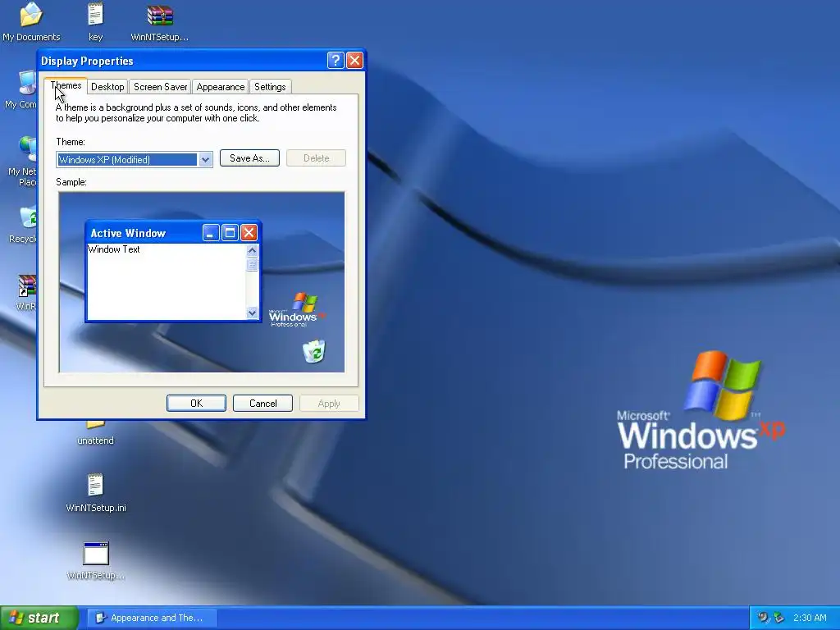The height and width of the screenshot is (630, 840).
Task: Select the My Network Places icon
Action: coord(22,161)
